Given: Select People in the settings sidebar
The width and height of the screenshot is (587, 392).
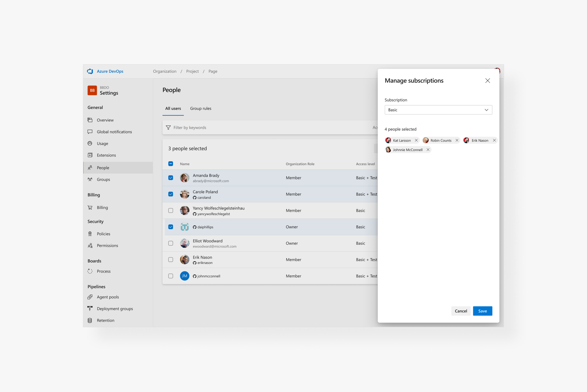Looking at the screenshot, I should point(118,168).
